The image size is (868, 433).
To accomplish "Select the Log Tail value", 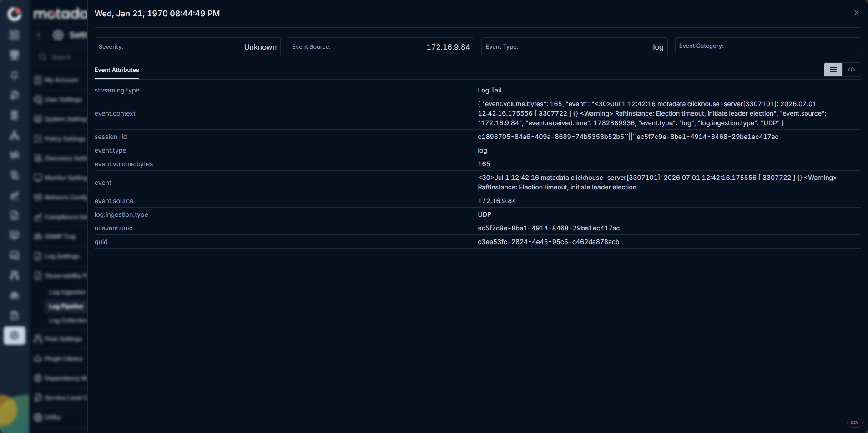I will (x=490, y=90).
